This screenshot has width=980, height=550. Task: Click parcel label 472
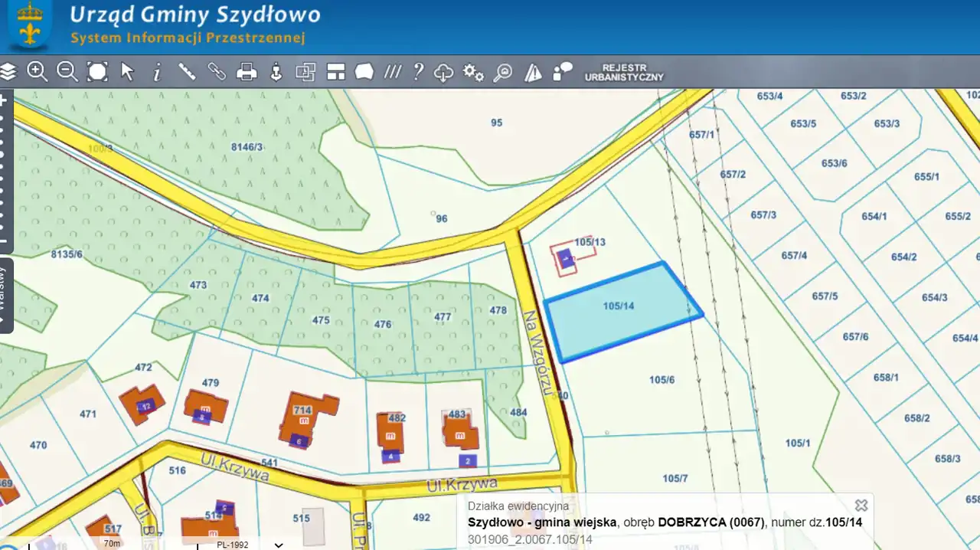143,367
